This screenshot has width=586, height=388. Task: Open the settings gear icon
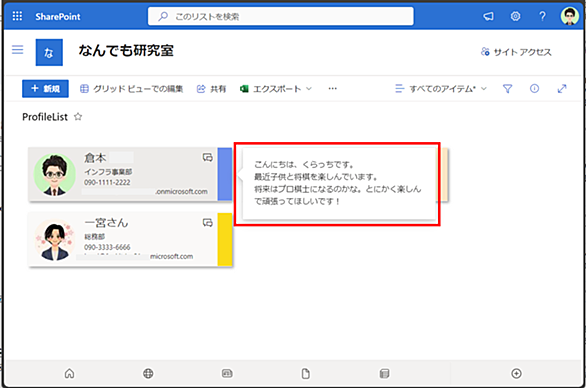[x=515, y=16]
